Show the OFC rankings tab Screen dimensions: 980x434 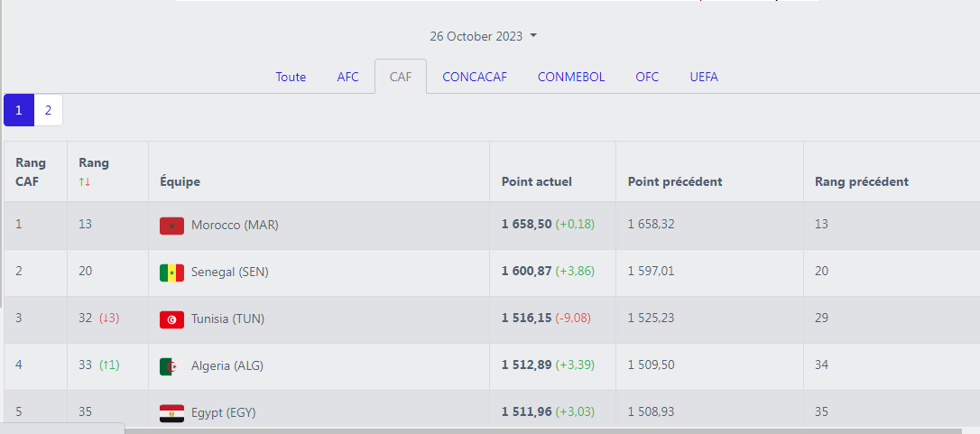(x=647, y=77)
